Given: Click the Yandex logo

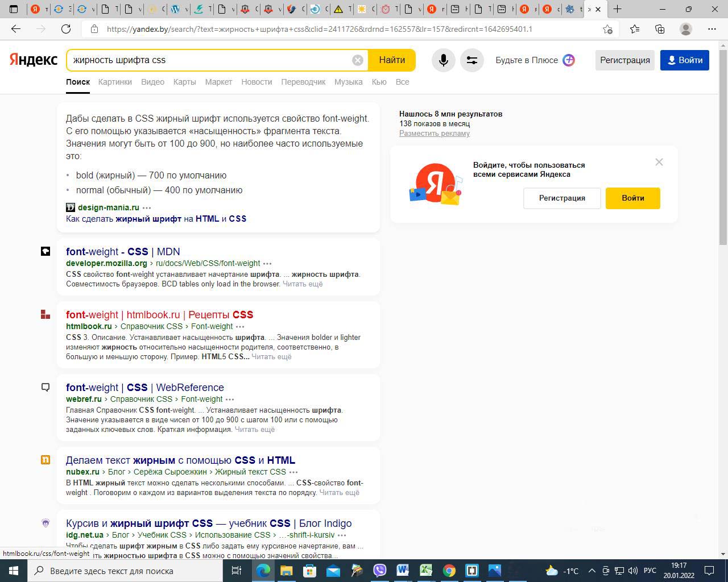Looking at the screenshot, I should point(33,60).
